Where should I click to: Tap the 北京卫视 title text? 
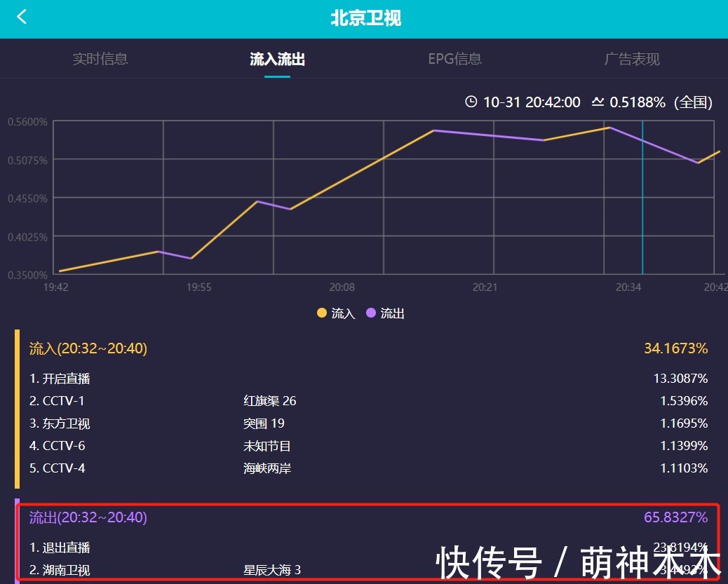coord(364,17)
